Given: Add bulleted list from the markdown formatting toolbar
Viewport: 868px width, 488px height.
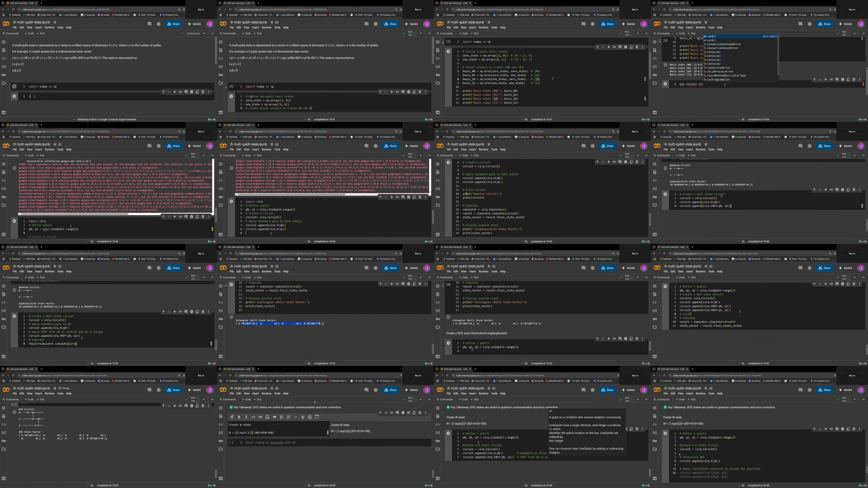Looking at the screenshot, I should pos(288,417).
